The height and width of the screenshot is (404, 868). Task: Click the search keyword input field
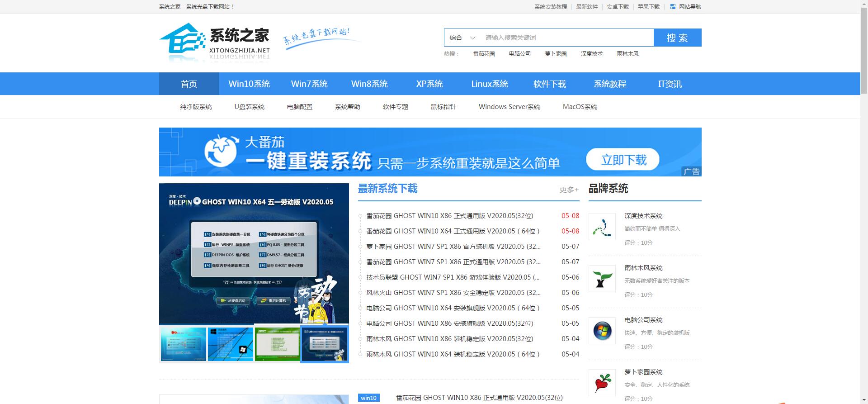point(567,38)
